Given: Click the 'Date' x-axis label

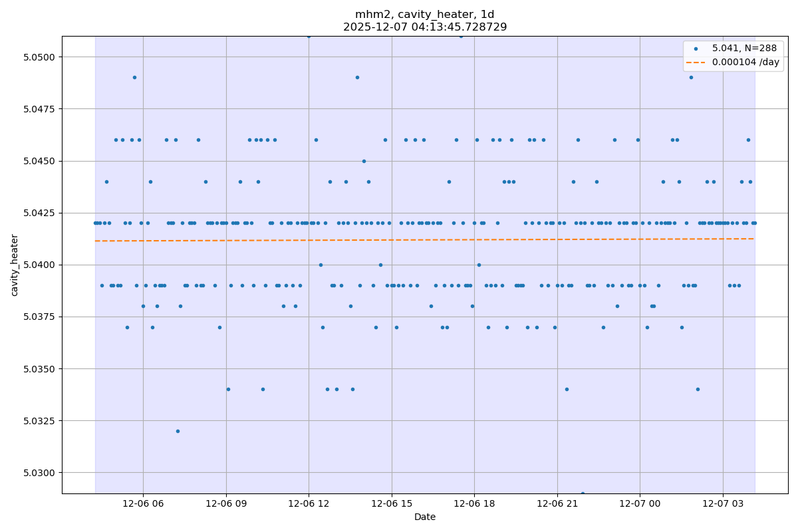Looking at the screenshot, I should pyautogui.click(x=424, y=517).
